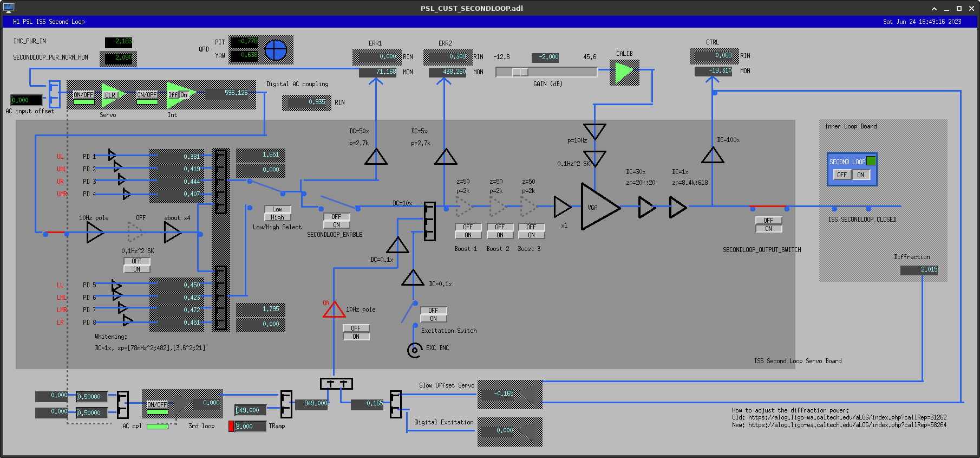
Task: Click the VGA amplifier triangle
Action: (x=598, y=207)
